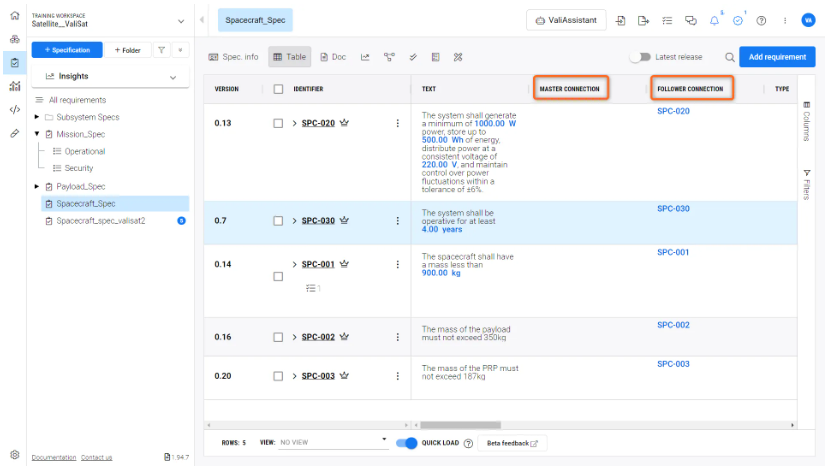Open the Columns side panel
Image resolution: width=830 pixels, height=471 pixels.
click(806, 121)
